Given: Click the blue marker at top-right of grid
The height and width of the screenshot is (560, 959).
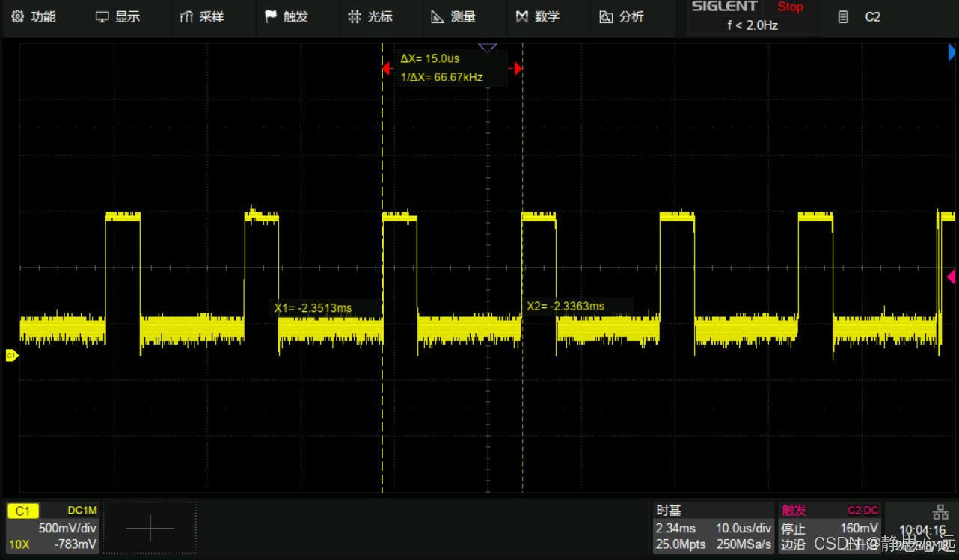Looking at the screenshot, I should pyautogui.click(x=952, y=52).
